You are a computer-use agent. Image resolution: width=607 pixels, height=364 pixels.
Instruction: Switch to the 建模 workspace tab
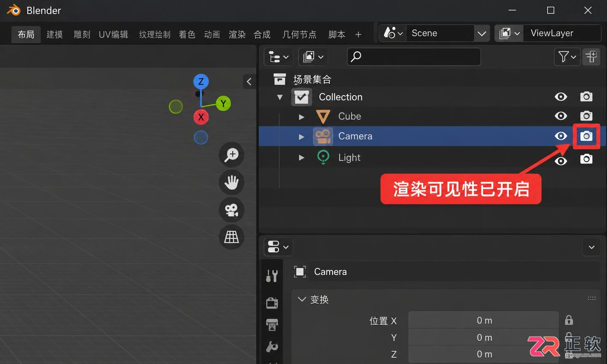(54, 34)
